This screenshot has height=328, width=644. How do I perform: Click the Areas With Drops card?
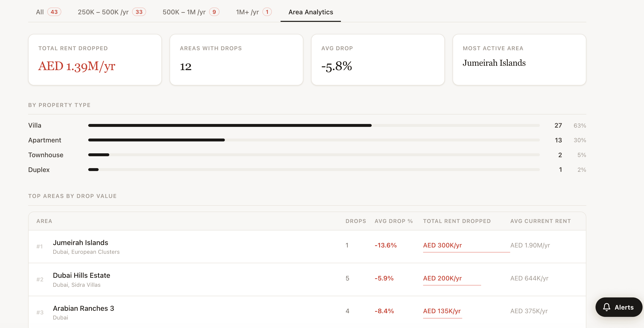click(236, 59)
